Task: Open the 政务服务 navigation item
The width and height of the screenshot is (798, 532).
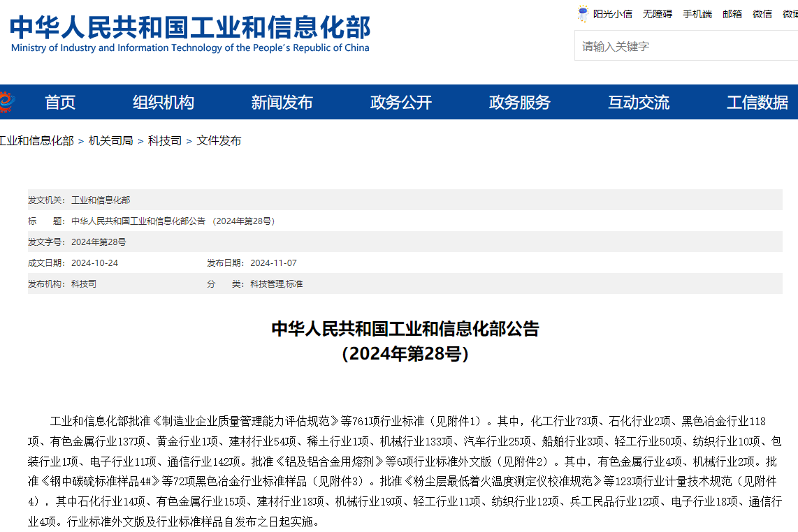Action: (520, 103)
